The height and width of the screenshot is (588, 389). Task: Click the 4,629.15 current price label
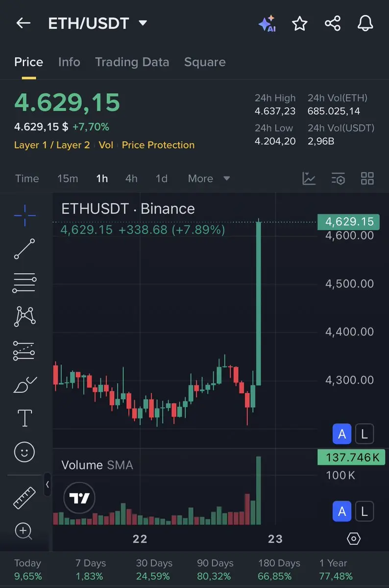coord(348,222)
